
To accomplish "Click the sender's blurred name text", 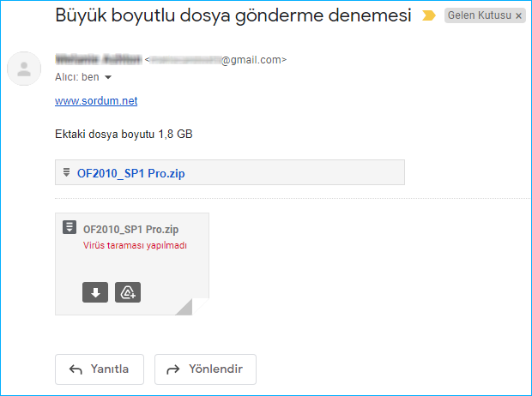I will pos(99,59).
